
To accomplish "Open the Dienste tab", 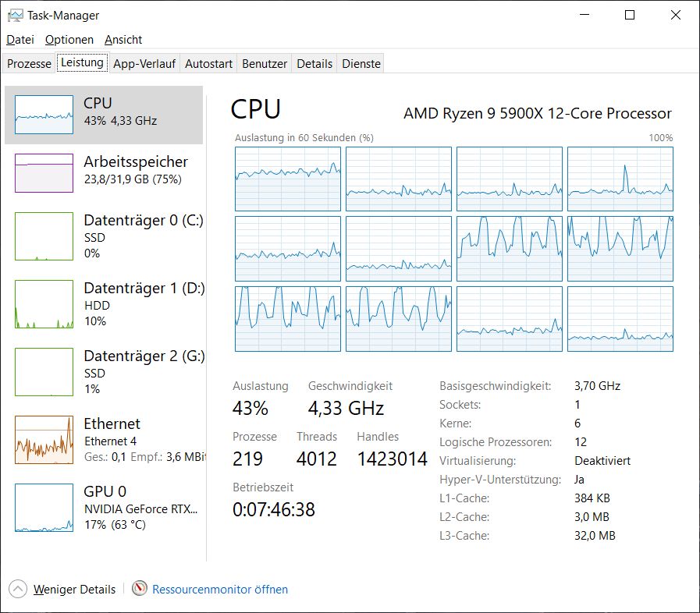I will pos(361,64).
